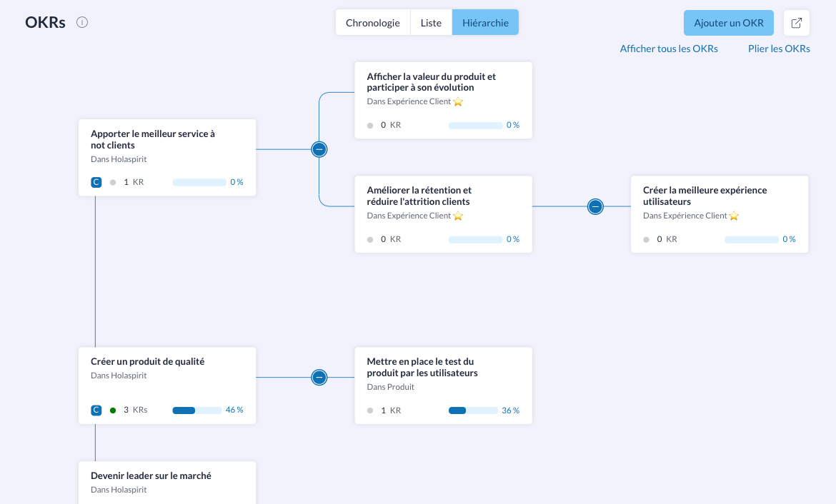836x504 pixels.
Task: Click the 36 % progress bar on Mettre en place le test
Action: click(x=474, y=410)
